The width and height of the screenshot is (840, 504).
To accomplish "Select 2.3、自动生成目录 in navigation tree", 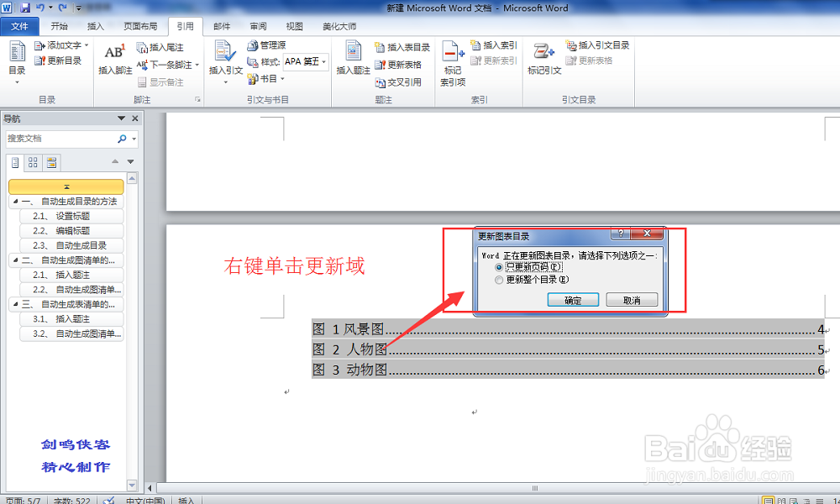I will [71, 246].
